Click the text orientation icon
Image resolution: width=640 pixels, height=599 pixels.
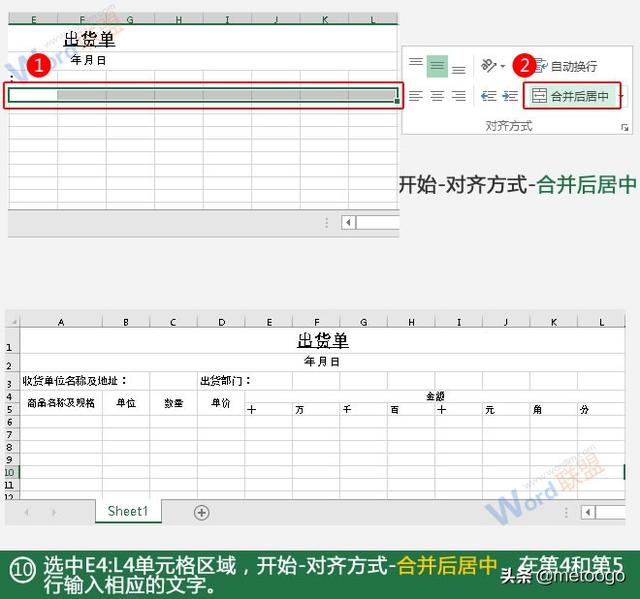point(488,65)
